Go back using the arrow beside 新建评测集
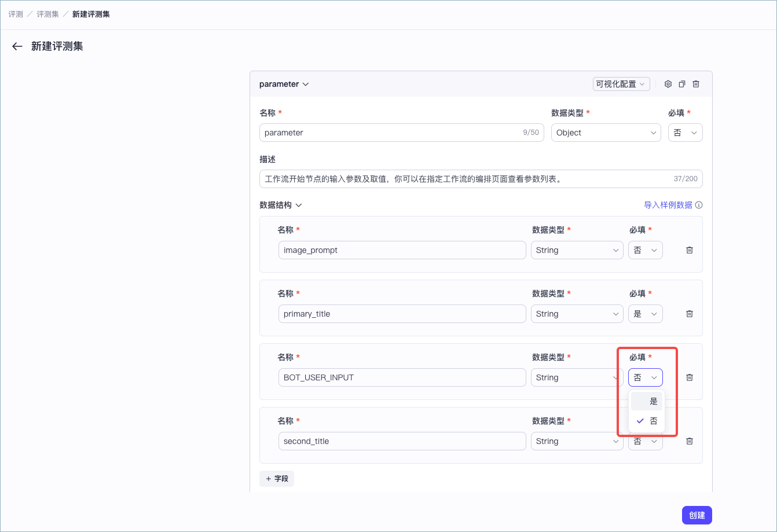The image size is (777, 532). [x=17, y=47]
